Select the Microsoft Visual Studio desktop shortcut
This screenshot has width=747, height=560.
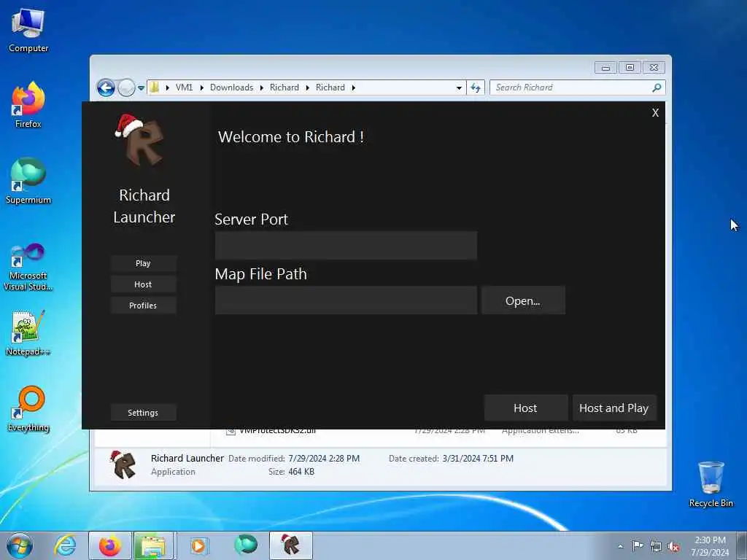coord(28,267)
